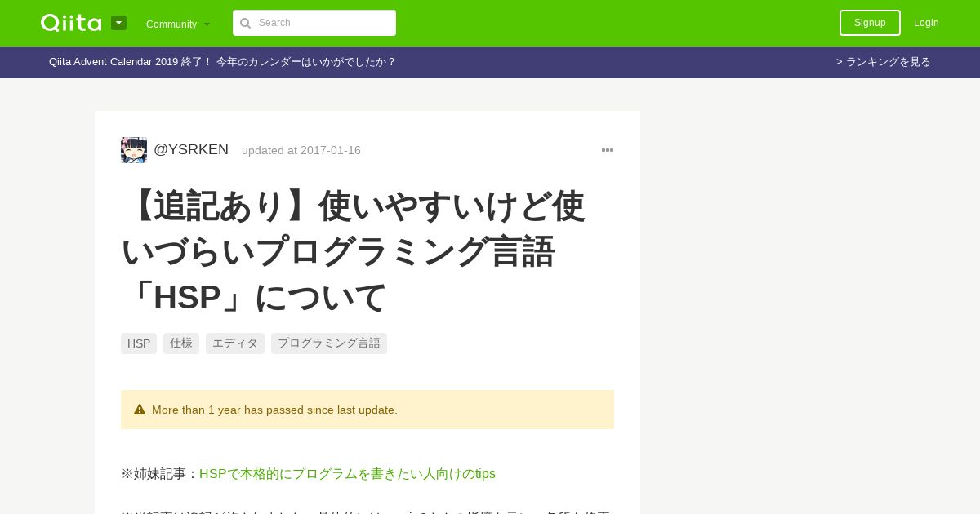Click the updated at 2017-01-16 date
Screen dimensions: 980x514
(x=301, y=150)
